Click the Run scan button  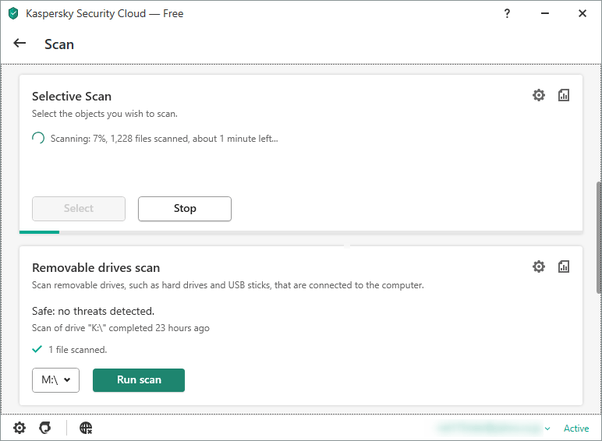pos(139,380)
